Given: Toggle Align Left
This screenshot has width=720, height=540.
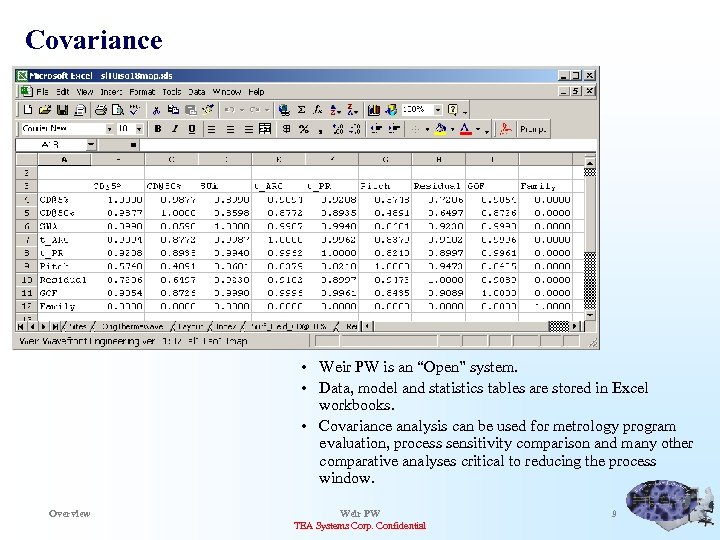Looking at the screenshot, I should (211, 129).
